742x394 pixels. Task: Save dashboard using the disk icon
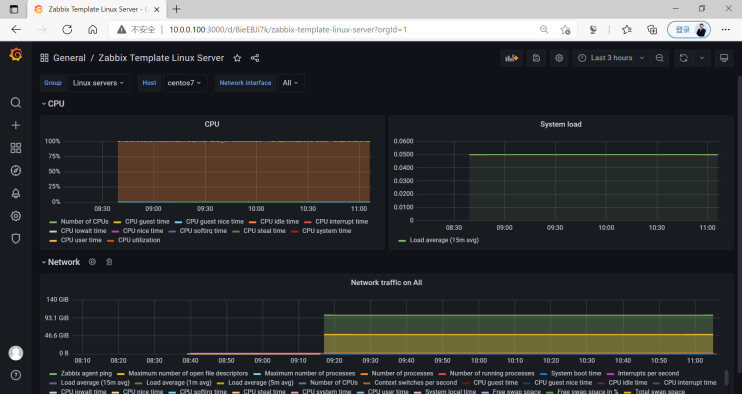point(536,58)
